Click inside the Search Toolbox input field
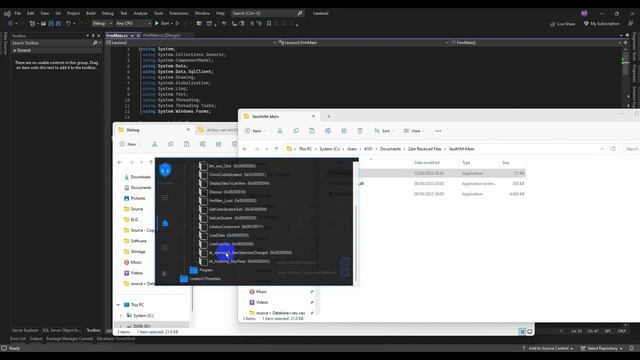 (51, 42)
